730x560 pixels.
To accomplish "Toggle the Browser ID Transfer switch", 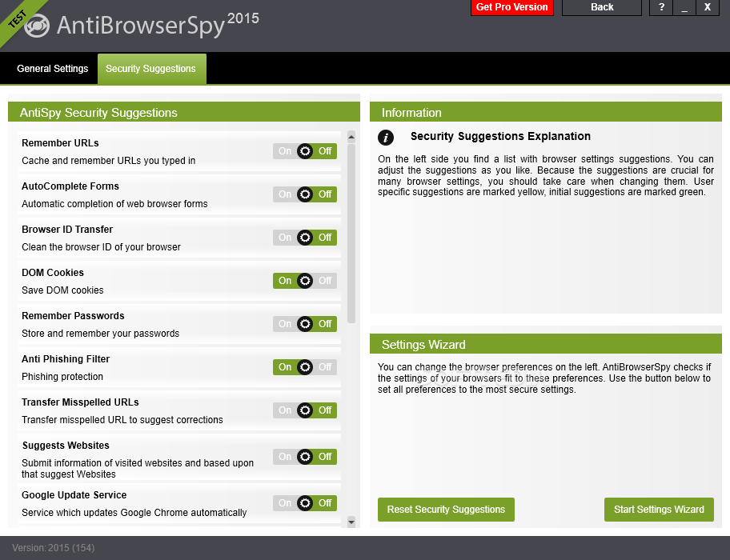I will 305,238.
